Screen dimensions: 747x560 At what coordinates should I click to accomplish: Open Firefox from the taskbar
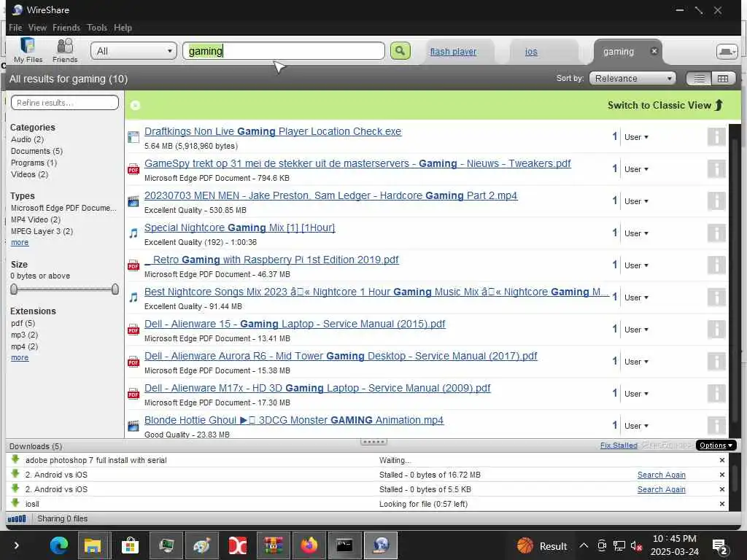pos(309,545)
